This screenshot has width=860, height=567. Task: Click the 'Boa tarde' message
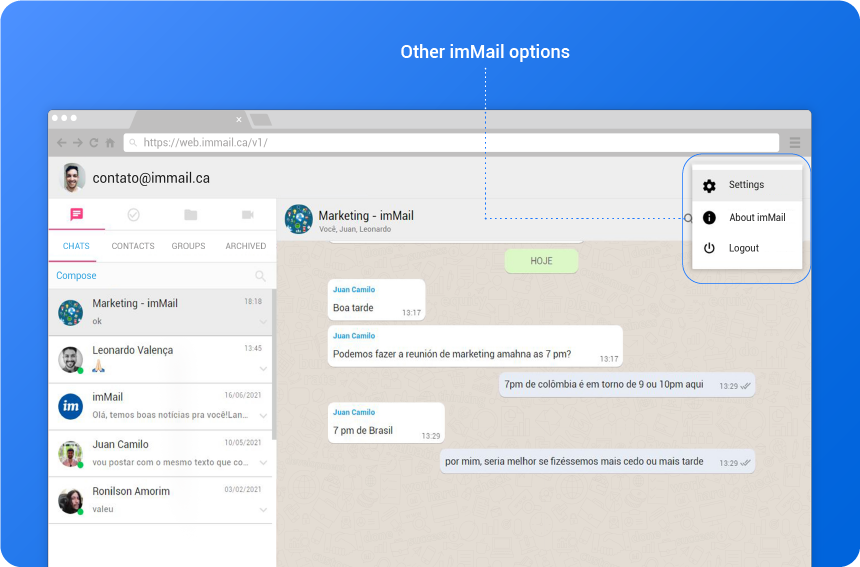[x=377, y=300]
